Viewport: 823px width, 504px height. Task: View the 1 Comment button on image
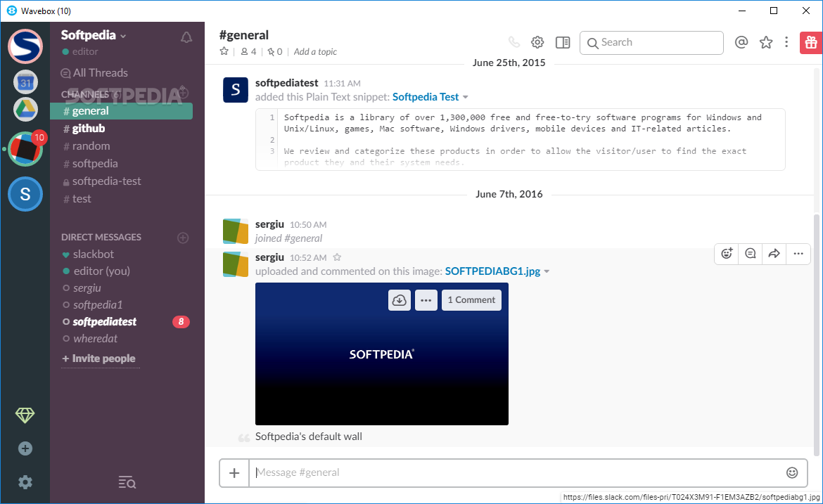[x=471, y=300]
